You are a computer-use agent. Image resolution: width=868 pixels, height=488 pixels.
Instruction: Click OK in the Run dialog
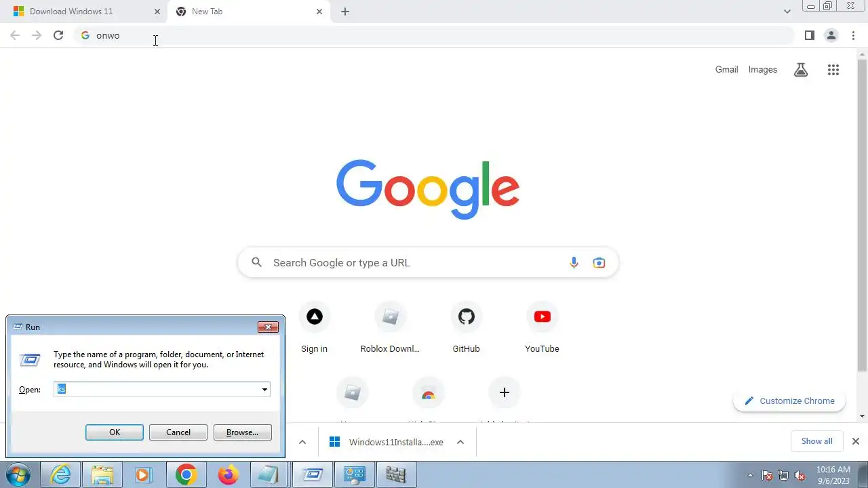(x=115, y=432)
